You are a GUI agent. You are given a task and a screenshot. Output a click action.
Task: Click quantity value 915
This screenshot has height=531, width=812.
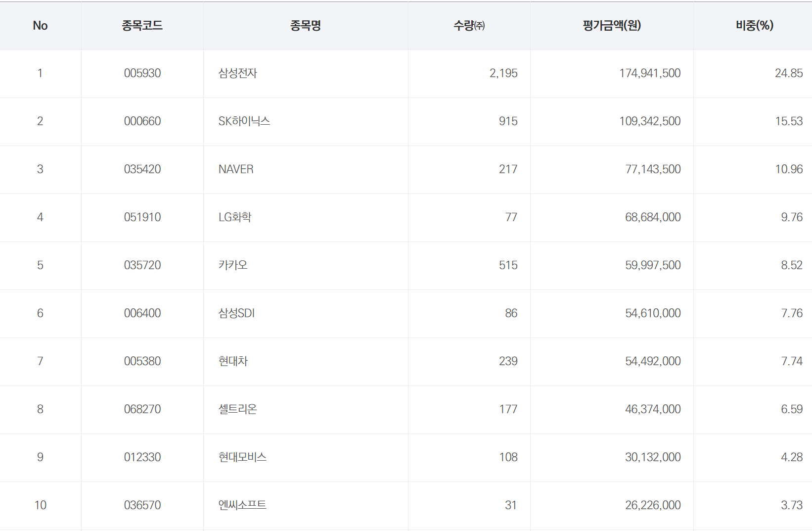[508, 121]
